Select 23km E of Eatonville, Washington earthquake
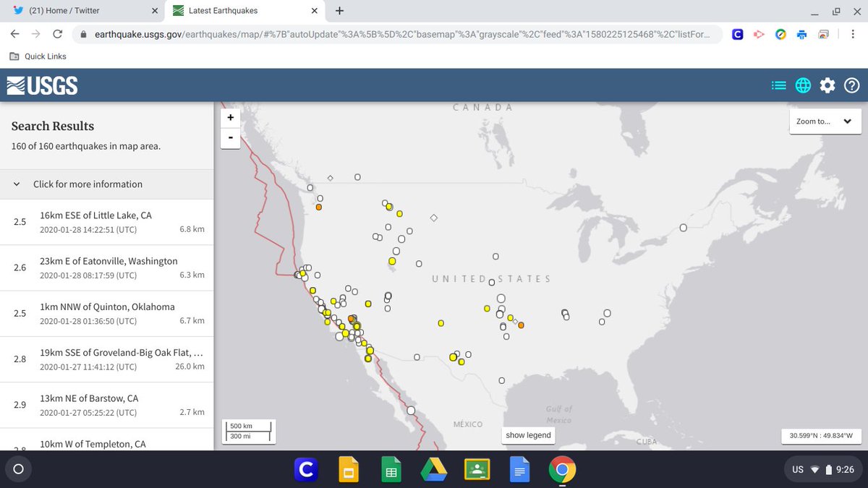Image resolution: width=868 pixels, height=488 pixels. (x=106, y=267)
